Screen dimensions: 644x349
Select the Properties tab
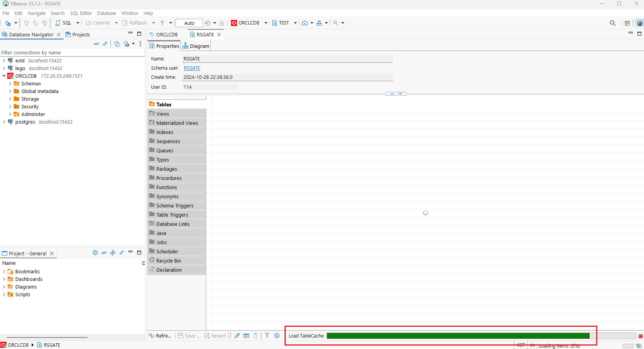click(x=164, y=46)
